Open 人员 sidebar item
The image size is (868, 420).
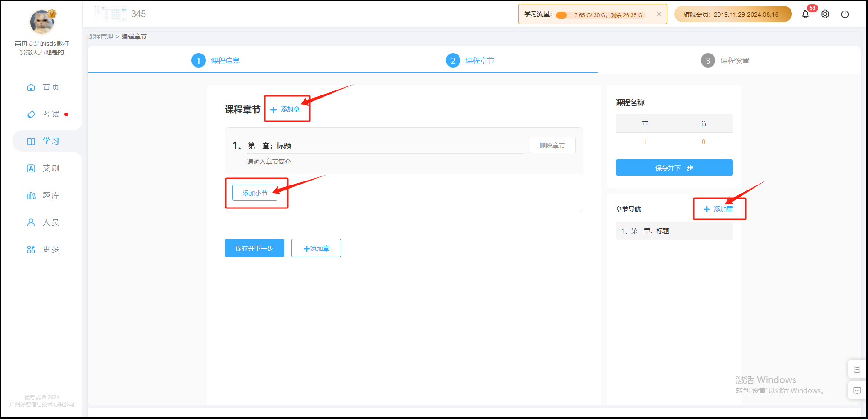(43, 222)
